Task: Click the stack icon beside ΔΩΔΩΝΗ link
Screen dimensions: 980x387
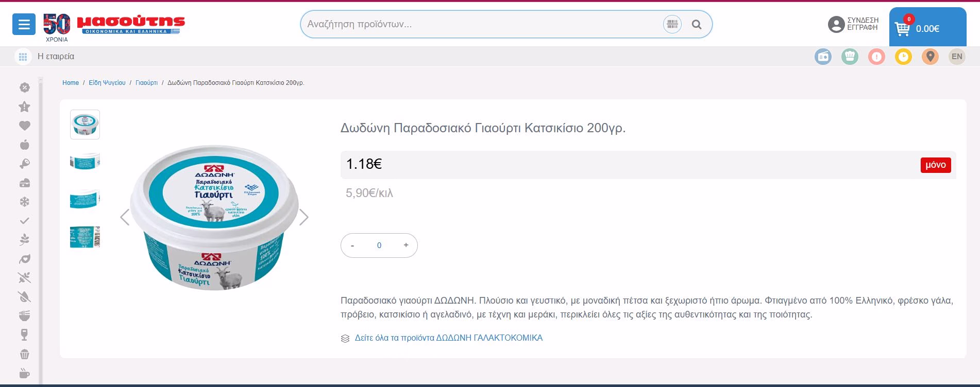Action: (345, 339)
